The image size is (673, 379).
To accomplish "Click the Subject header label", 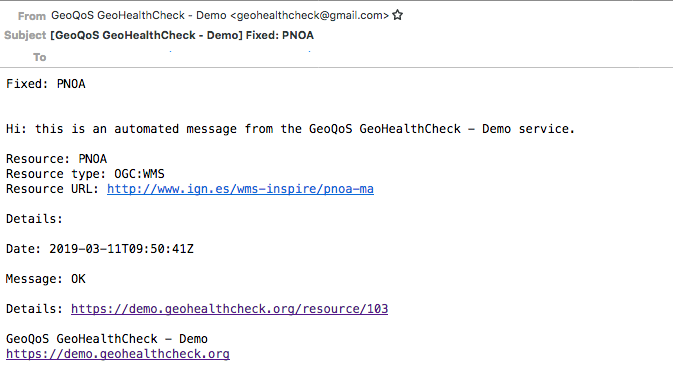I will pyautogui.click(x=25, y=35).
